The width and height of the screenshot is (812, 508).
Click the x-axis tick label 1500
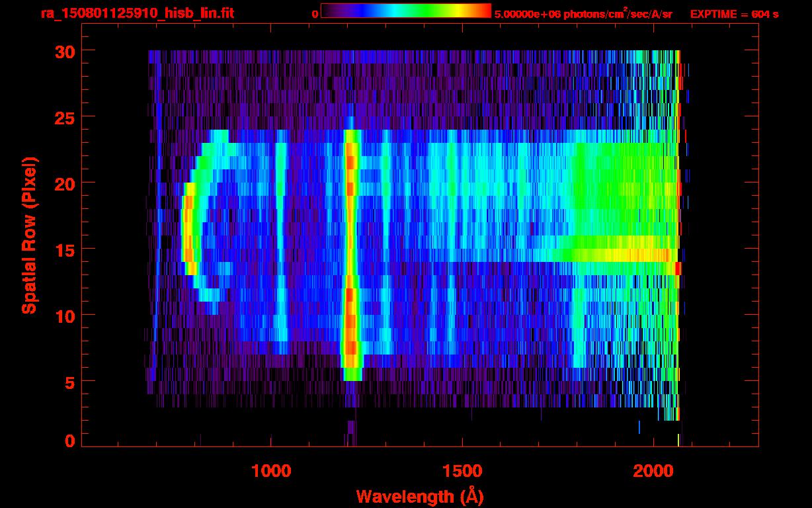462,471
